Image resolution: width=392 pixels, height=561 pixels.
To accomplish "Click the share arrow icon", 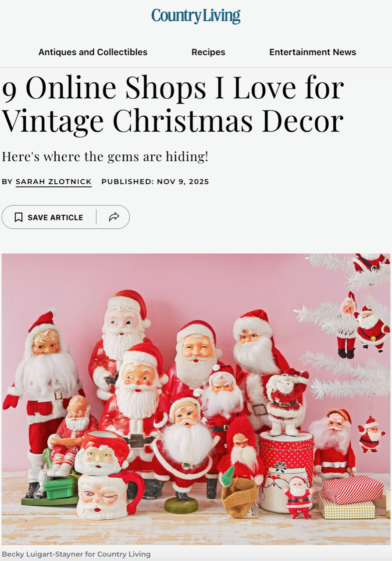I will point(114,217).
